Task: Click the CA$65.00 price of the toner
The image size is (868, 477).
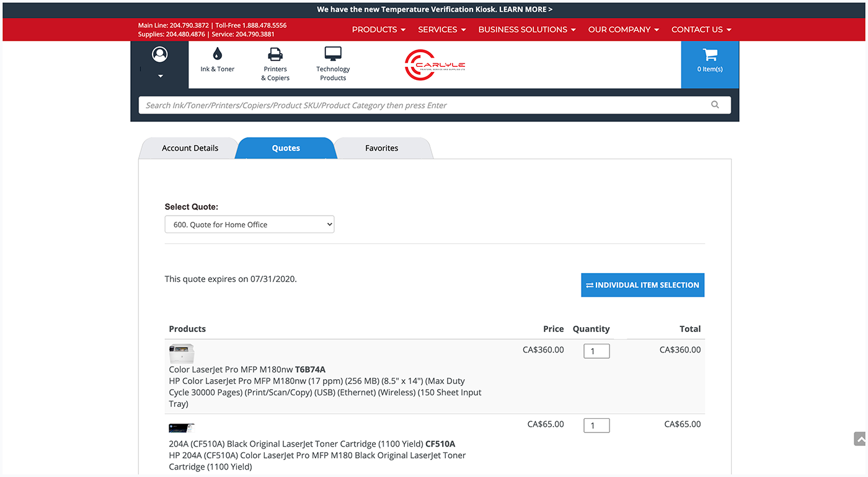Action: [x=546, y=424]
